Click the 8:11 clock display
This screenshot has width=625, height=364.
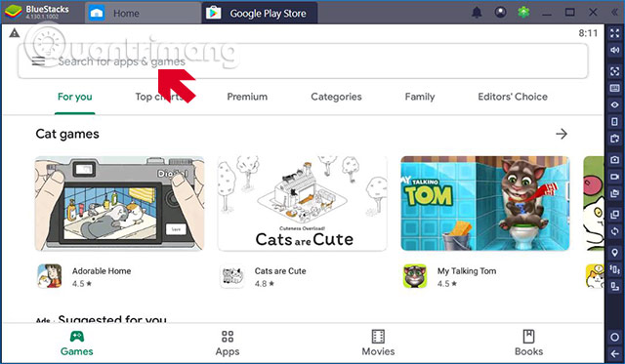(588, 33)
